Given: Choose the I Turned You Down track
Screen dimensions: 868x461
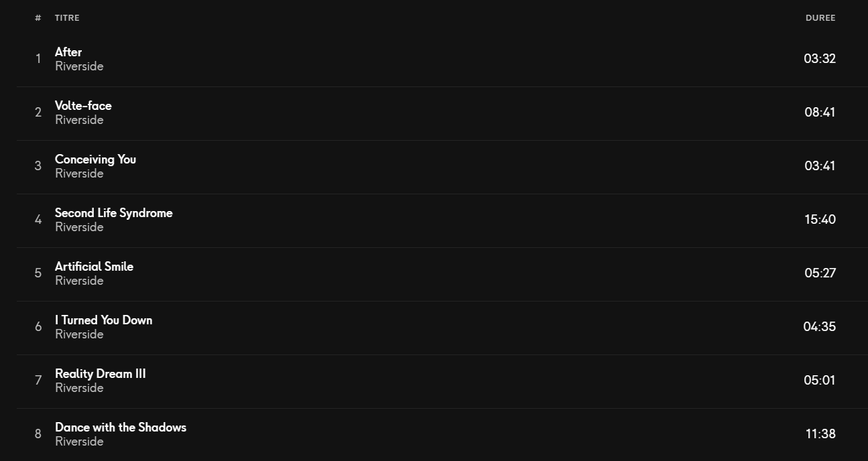Looking at the screenshot, I should 103,320.
